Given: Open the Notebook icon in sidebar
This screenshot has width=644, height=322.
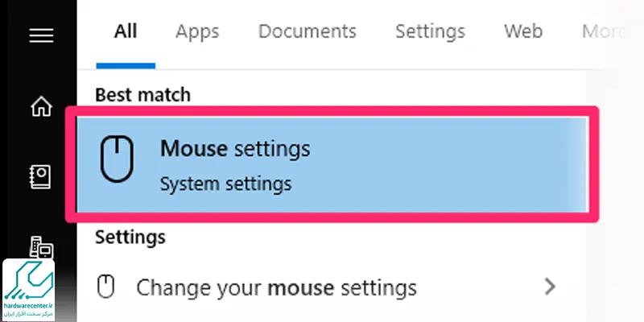Looking at the screenshot, I should click(x=41, y=176).
